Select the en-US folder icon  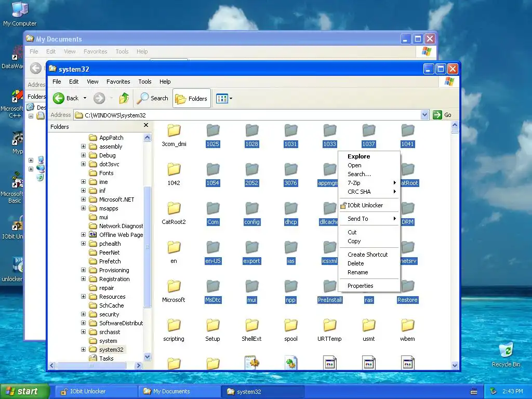pos(212,247)
